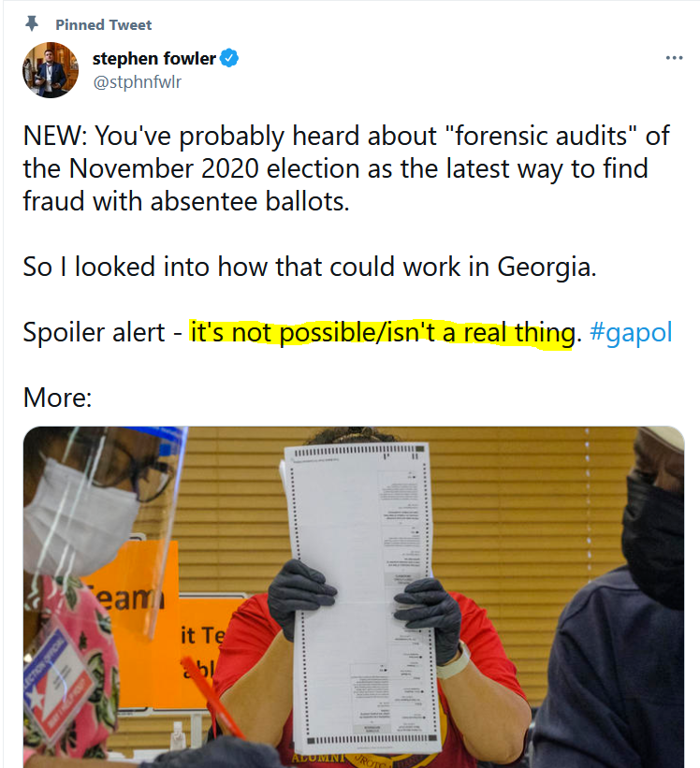
Task: Click the stephen fowler display name
Action: click(154, 58)
